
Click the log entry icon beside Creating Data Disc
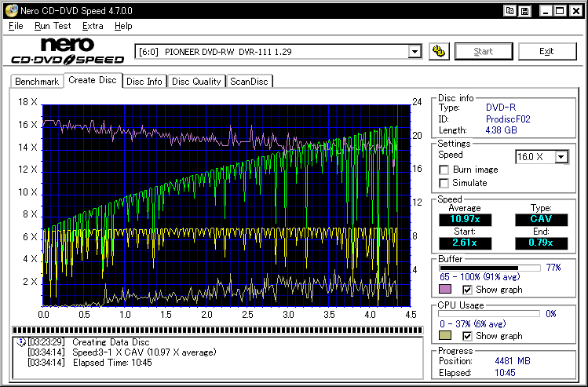tap(20, 342)
